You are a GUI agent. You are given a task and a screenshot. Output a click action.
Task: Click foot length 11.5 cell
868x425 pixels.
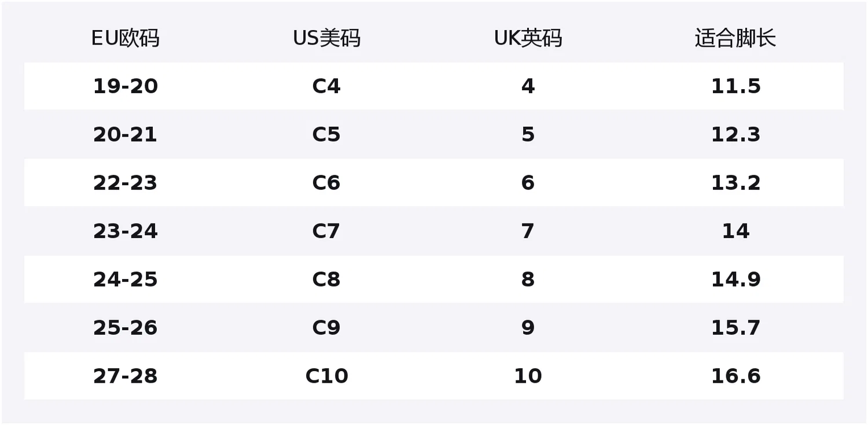pos(735,86)
